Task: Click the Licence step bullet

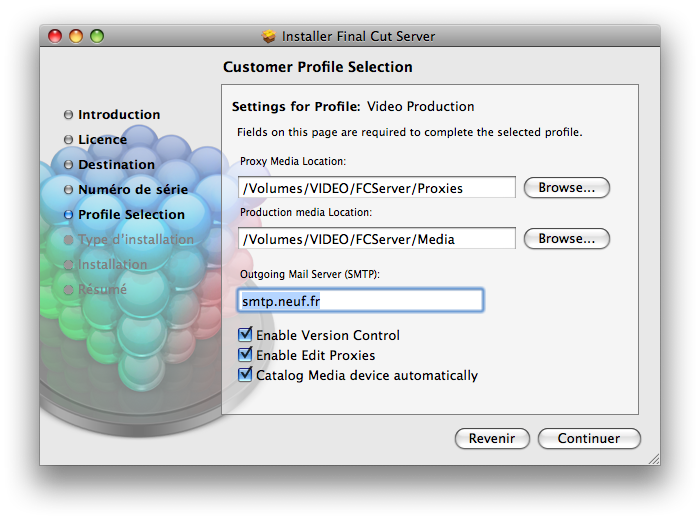Action: (68, 140)
